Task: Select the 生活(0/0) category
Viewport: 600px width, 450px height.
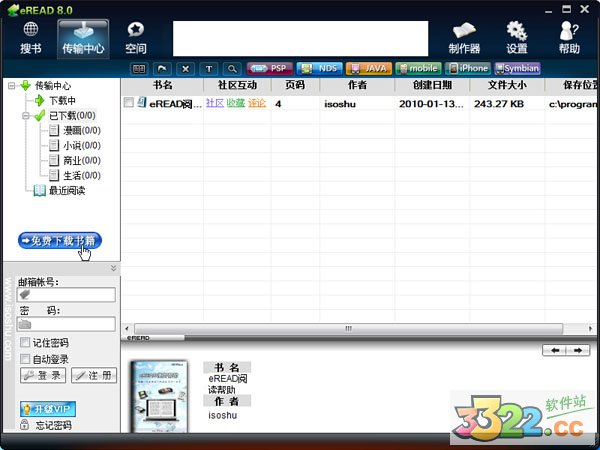Action: [x=82, y=175]
